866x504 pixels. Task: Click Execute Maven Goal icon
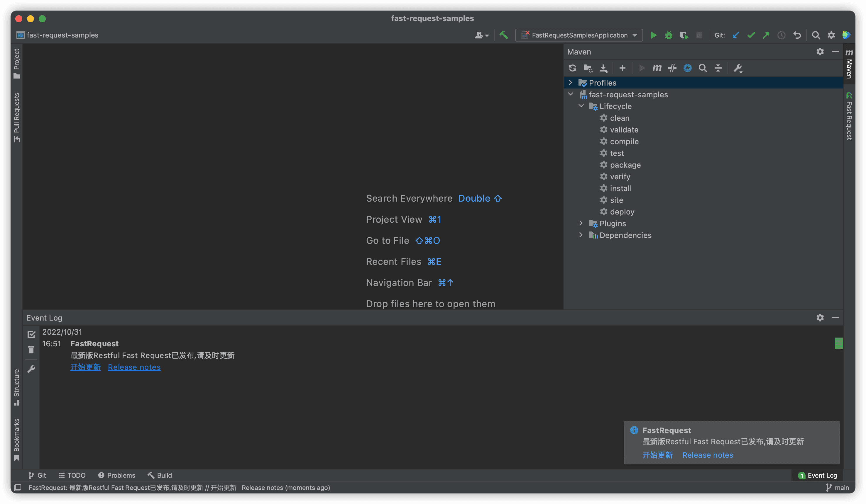coord(657,68)
